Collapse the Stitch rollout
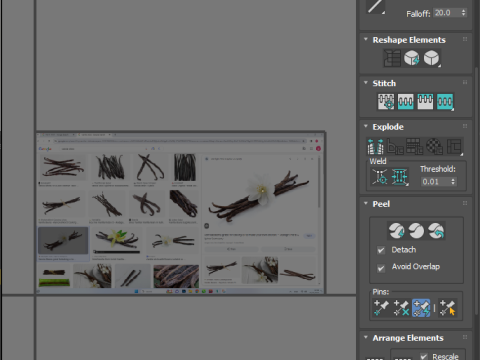480x360 pixels. pos(366,83)
